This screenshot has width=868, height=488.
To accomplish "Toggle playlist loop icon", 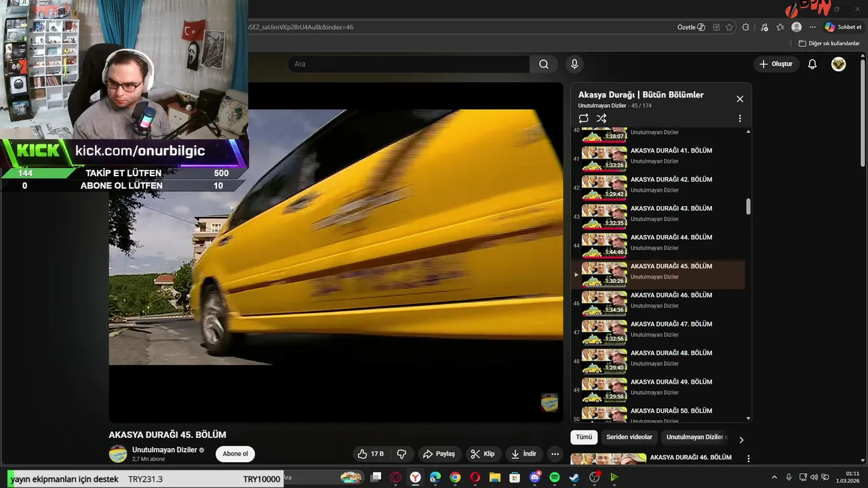I will (x=583, y=118).
